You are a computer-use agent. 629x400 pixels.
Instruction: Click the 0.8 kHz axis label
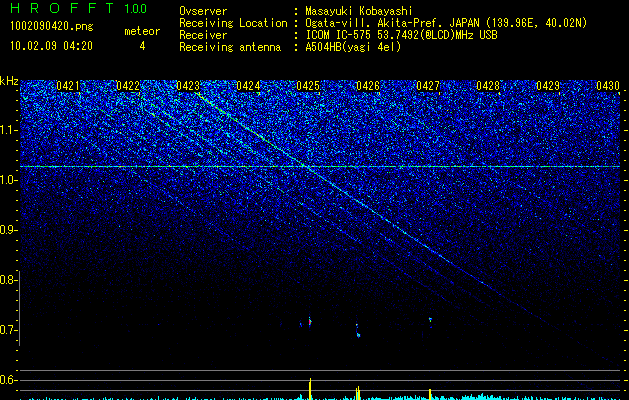(8, 280)
